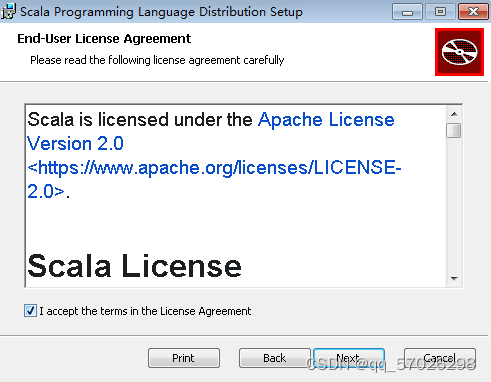Print the license agreement
Screen dimensions: 491x382
(184, 358)
